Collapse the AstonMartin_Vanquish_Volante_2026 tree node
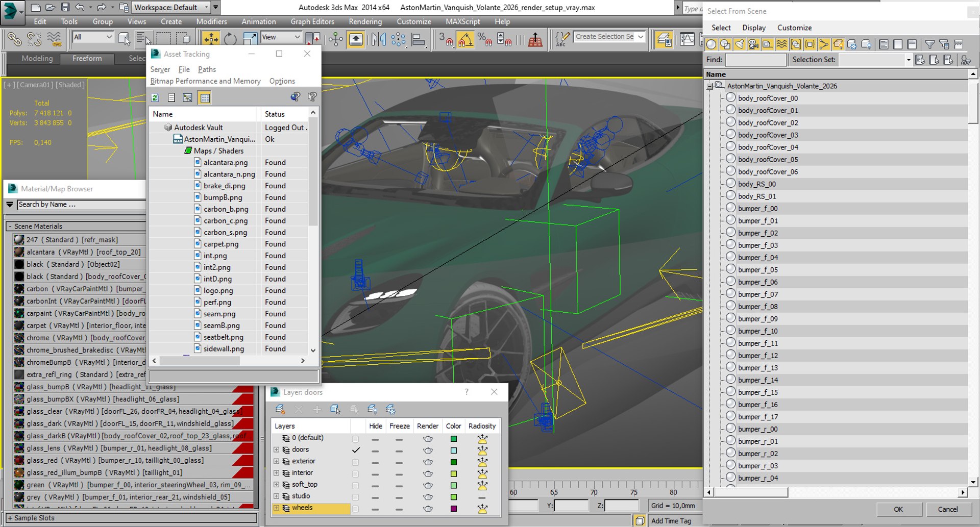Viewport: 980px width, 527px height. click(709, 86)
